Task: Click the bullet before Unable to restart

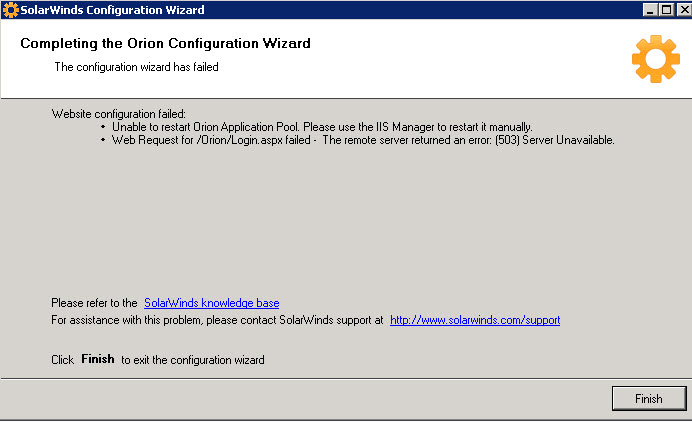Action: tap(103, 127)
